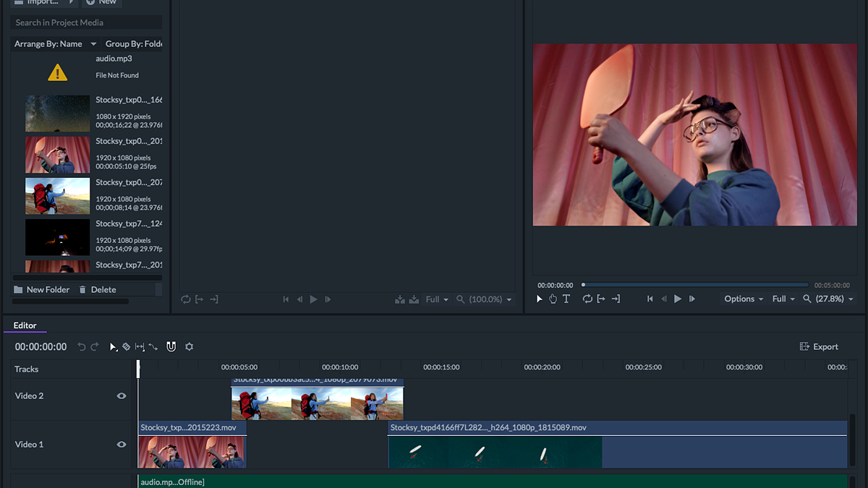Click the Editor timecode 00:00:00:00
The image size is (868, 488).
point(41,347)
